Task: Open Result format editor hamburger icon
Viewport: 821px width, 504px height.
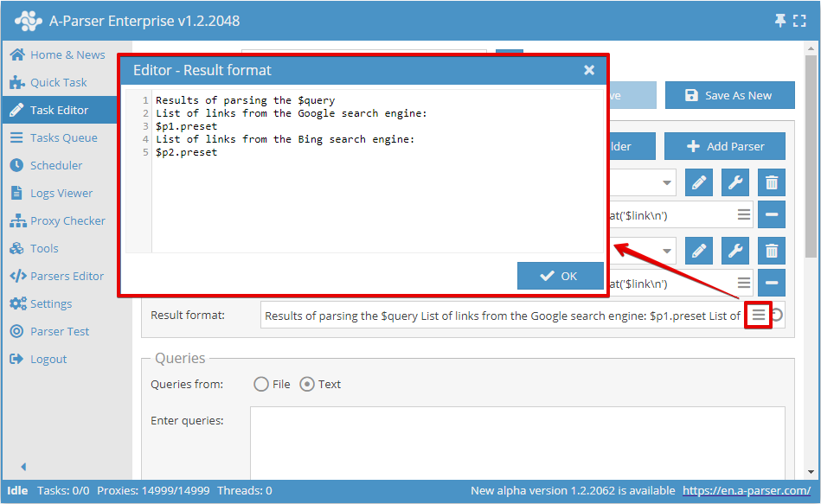Action: click(758, 316)
